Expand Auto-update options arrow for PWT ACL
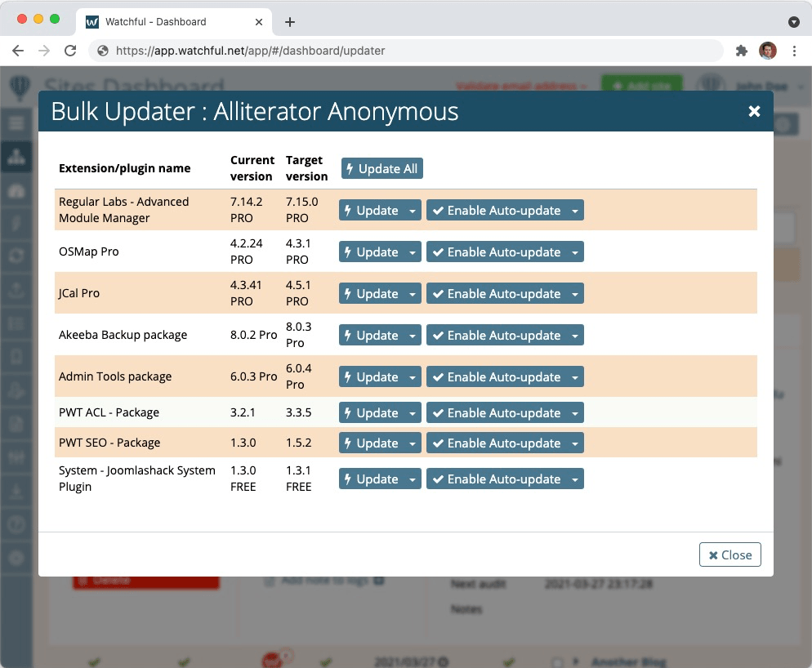The width and height of the screenshot is (812, 668). pyautogui.click(x=575, y=412)
